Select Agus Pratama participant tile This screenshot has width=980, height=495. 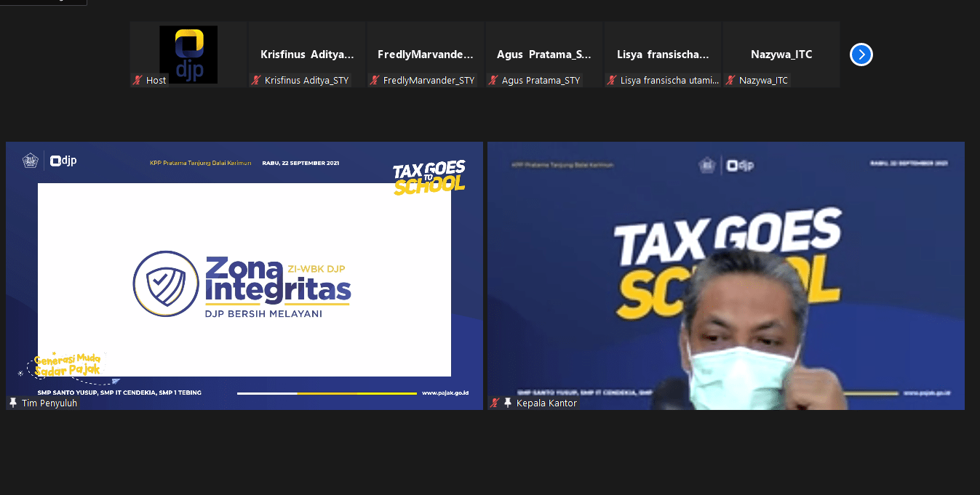pyautogui.click(x=544, y=55)
